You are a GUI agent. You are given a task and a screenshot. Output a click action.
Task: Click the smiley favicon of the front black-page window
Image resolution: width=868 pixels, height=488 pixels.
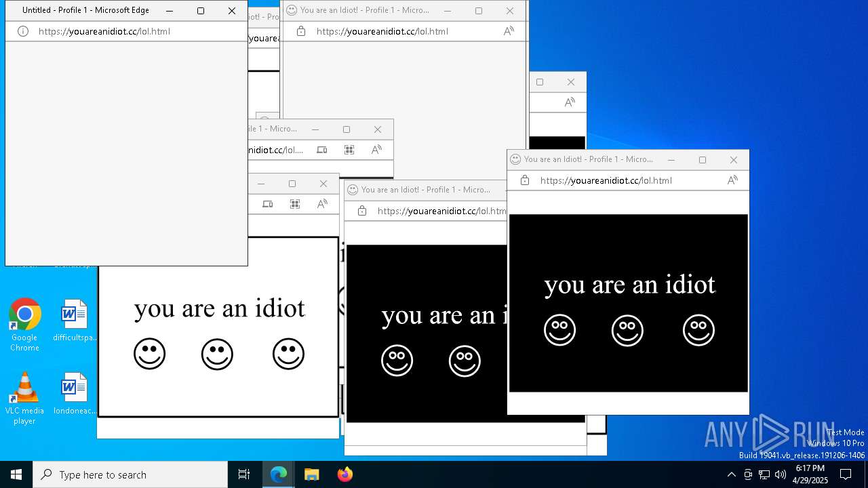click(x=515, y=159)
